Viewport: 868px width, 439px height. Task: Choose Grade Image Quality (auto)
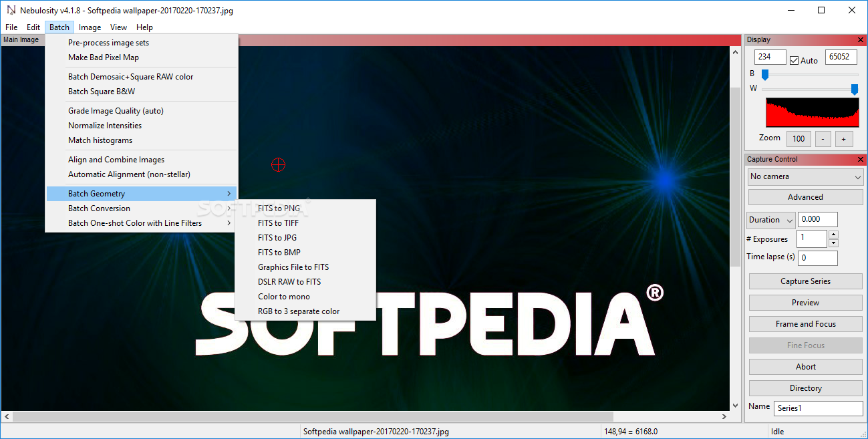(141, 111)
